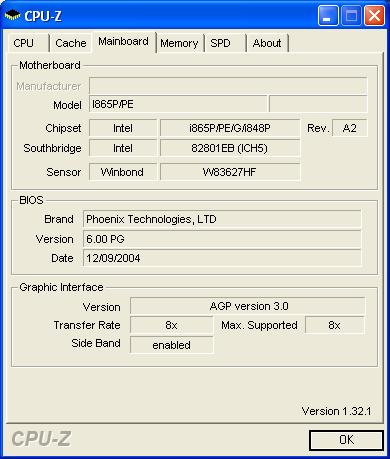Click BIOS brand Phoenix Technologies, LTD
The width and height of the screenshot is (390, 459).
coord(222,219)
